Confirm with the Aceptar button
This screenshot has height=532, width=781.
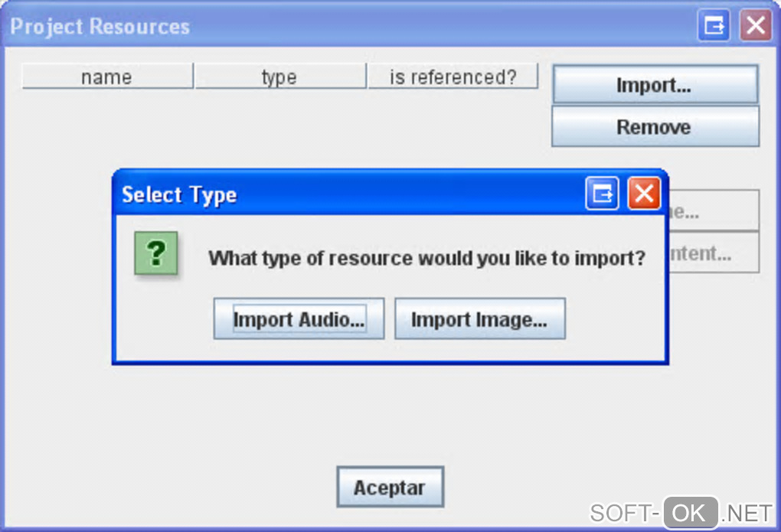pos(390,488)
